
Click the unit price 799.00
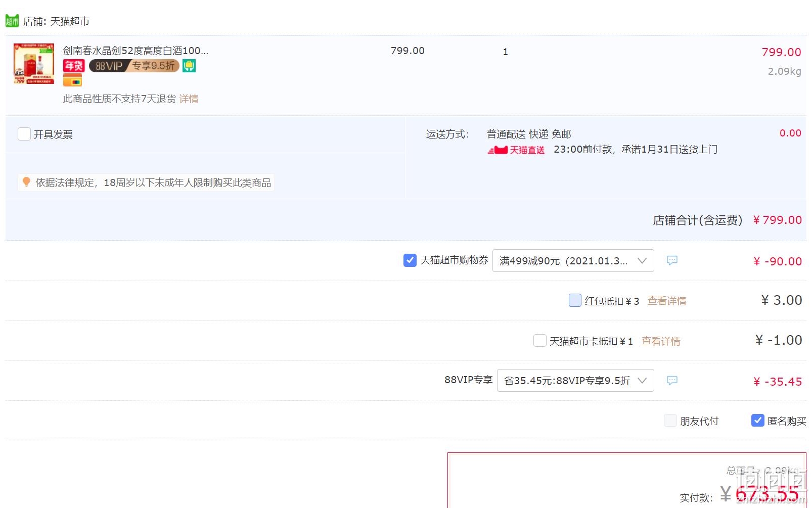pos(408,51)
